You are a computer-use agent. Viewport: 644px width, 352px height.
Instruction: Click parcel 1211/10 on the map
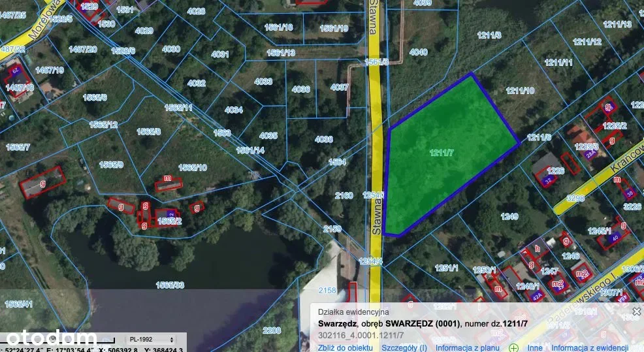click(x=519, y=90)
